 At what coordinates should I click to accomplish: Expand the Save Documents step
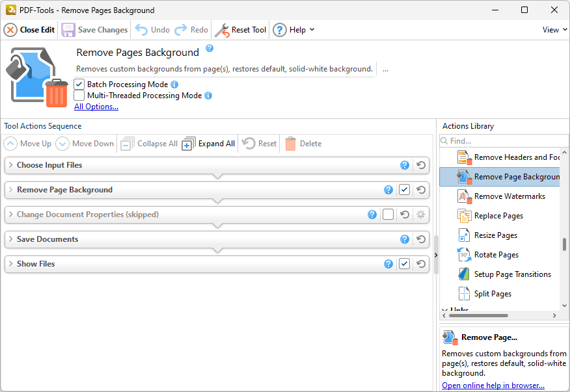pos(11,239)
